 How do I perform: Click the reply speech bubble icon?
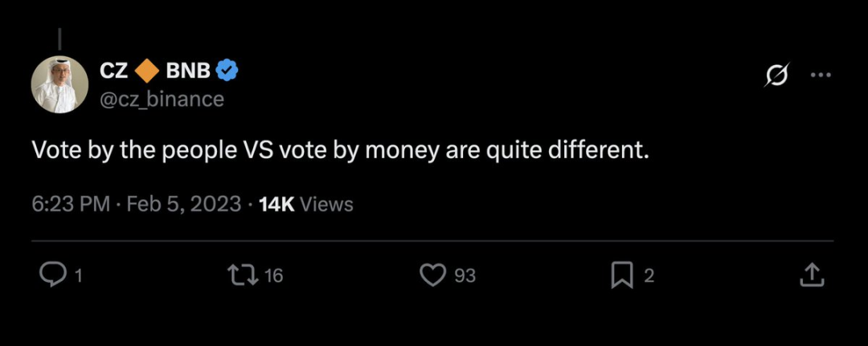53,275
